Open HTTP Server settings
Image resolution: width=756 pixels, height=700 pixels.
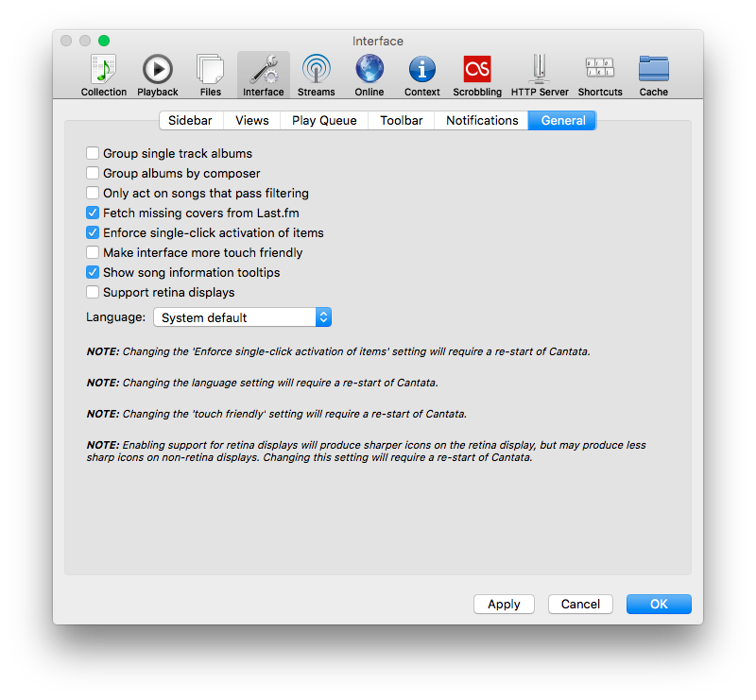tap(541, 75)
